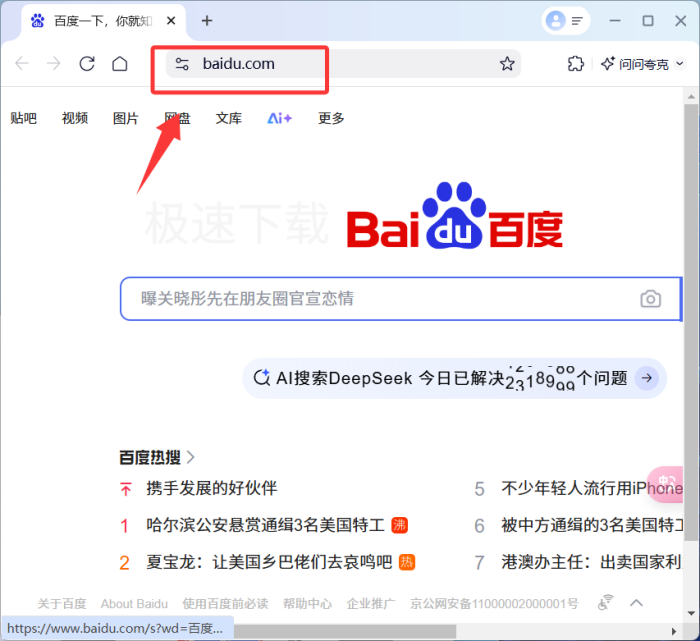Open a new tab with plus icon
The image size is (700, 641).
click(x=207, y=20)
